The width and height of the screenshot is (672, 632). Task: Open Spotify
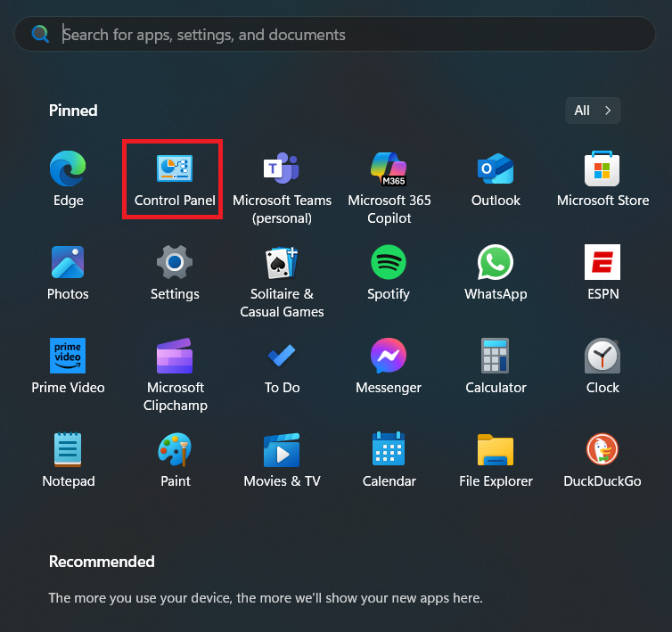[x=389, y=272]
